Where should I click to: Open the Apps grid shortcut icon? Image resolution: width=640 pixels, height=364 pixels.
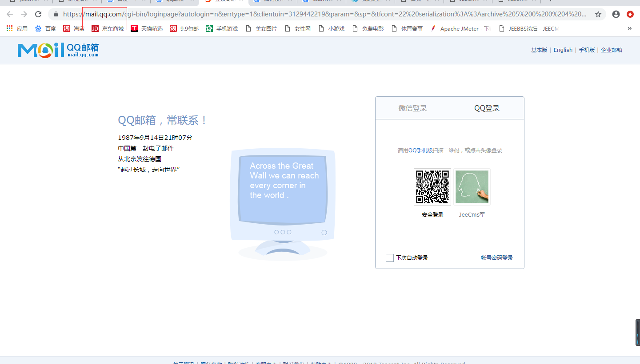click(x=10, y=28)
